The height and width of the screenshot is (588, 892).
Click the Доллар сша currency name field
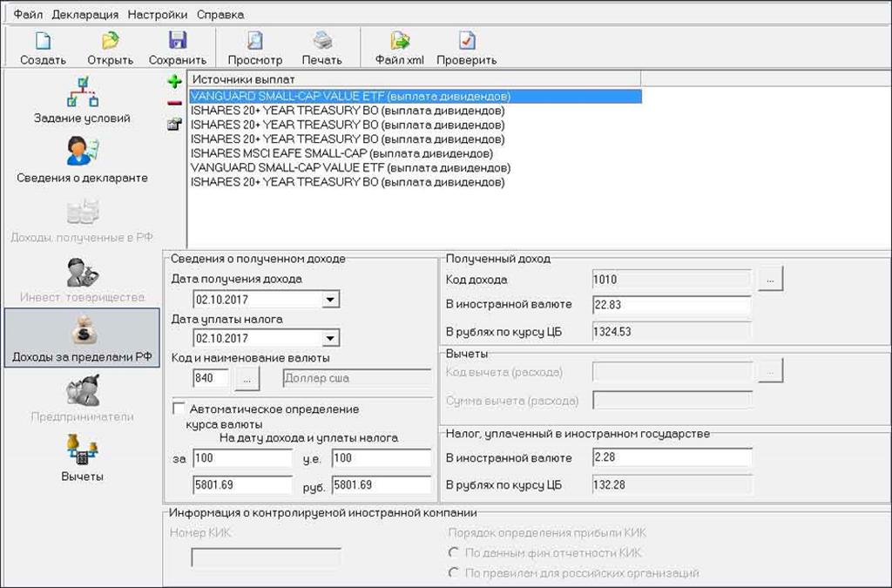356,378
